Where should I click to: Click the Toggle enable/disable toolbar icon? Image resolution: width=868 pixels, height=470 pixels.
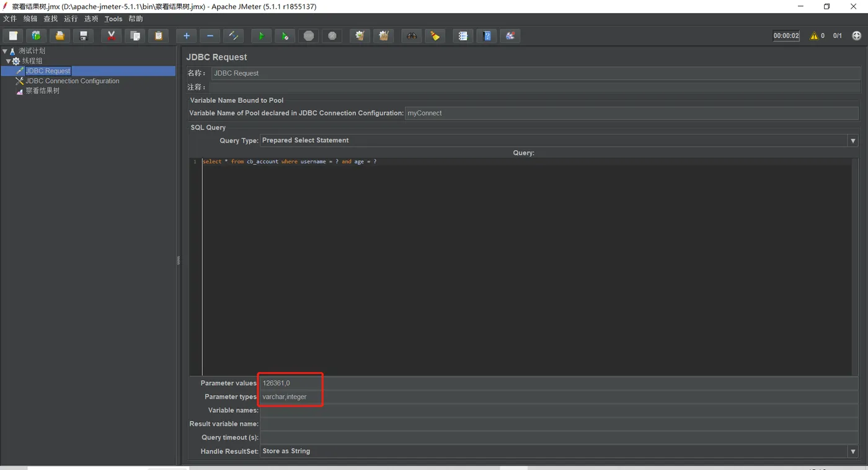pos(233,36)
